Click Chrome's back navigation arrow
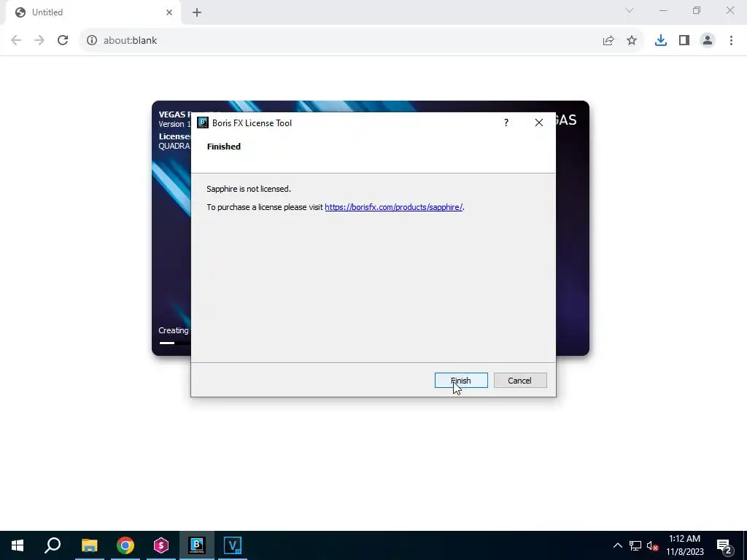Image resolution: width=747 pixels, height=560 pixels. 16,41
